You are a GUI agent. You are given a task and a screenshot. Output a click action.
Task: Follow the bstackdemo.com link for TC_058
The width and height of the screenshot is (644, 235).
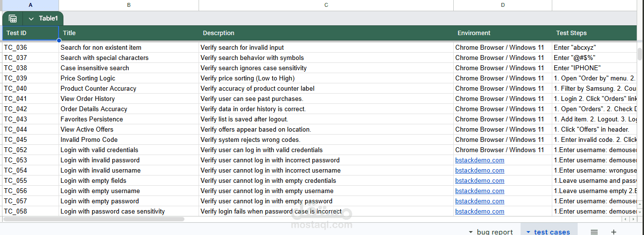480,212
